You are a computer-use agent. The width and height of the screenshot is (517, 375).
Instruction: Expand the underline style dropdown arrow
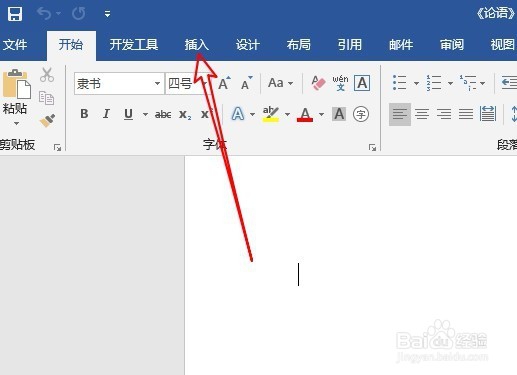point(145,114)
